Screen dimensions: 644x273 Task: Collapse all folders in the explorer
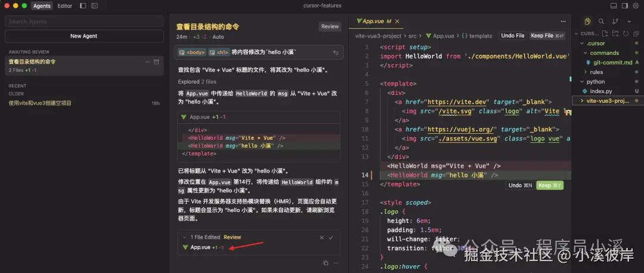point(636,33)
